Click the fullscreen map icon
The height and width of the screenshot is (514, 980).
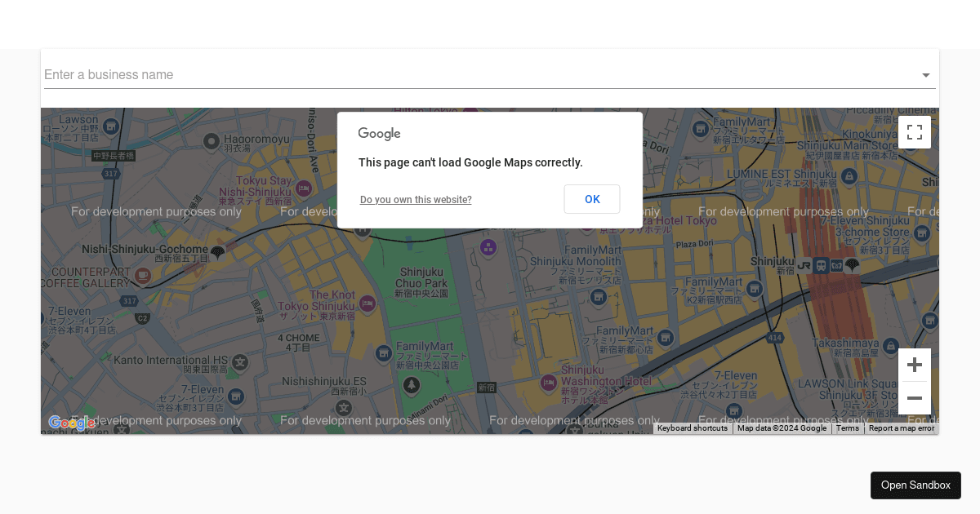[915, 132]
